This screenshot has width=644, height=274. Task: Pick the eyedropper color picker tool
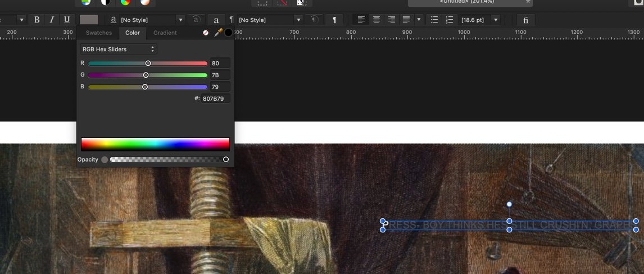tap(218, 33)
